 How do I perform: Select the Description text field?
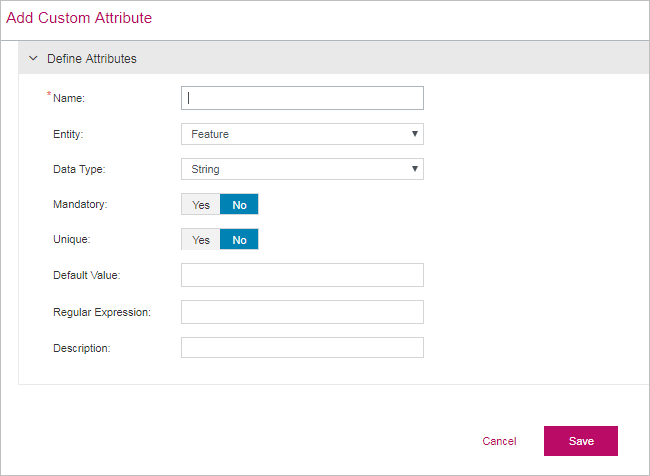(302, 348)
